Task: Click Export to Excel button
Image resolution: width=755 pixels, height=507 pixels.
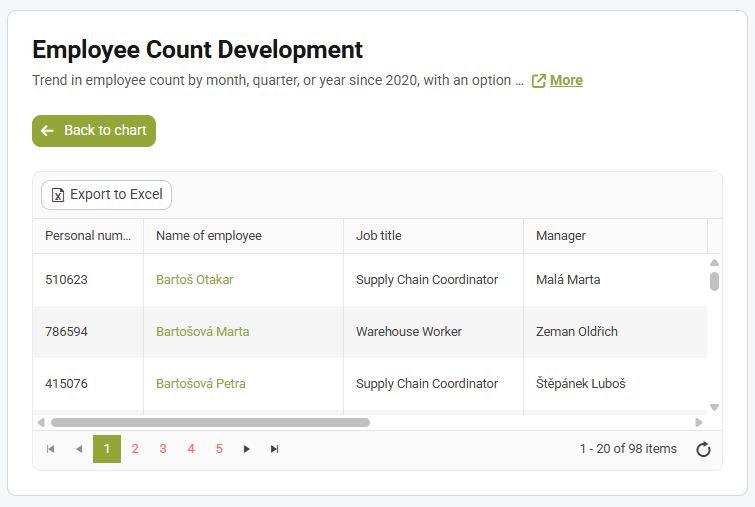Action: point(106,195)
